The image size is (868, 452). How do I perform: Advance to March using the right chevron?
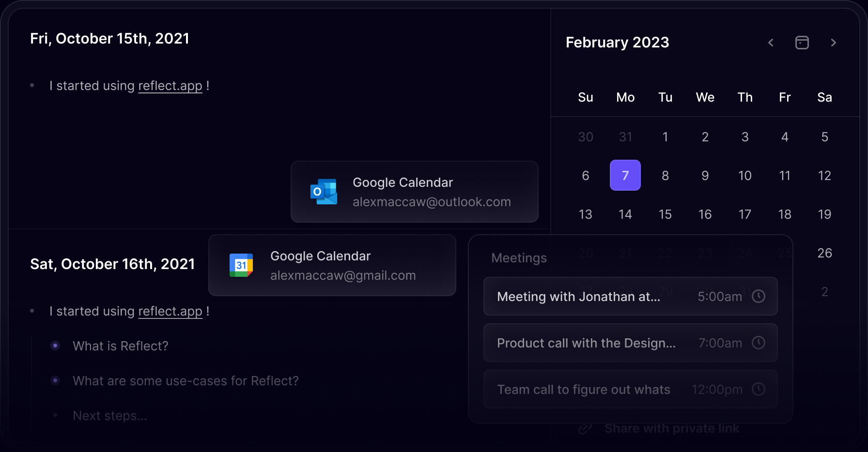(834, 43)
